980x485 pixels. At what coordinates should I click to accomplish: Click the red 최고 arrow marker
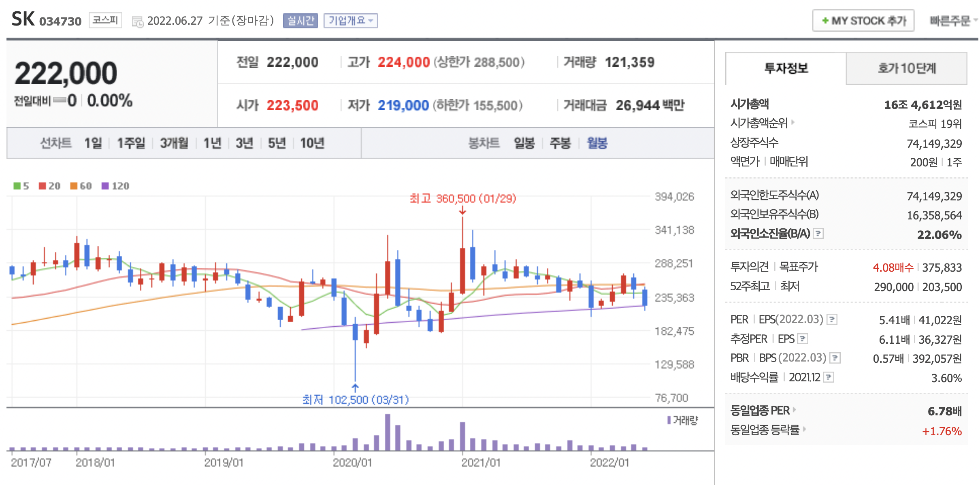pos(462,211)
